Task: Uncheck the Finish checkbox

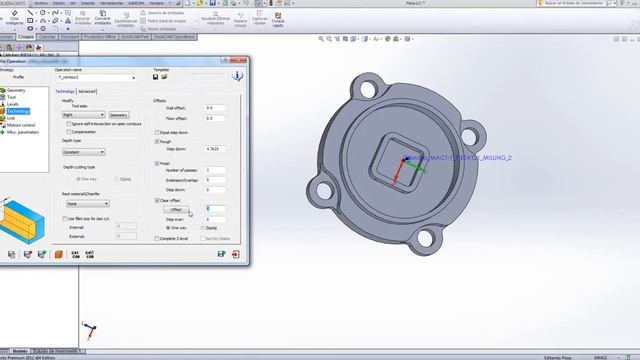Action: click(x=157, y=163)
